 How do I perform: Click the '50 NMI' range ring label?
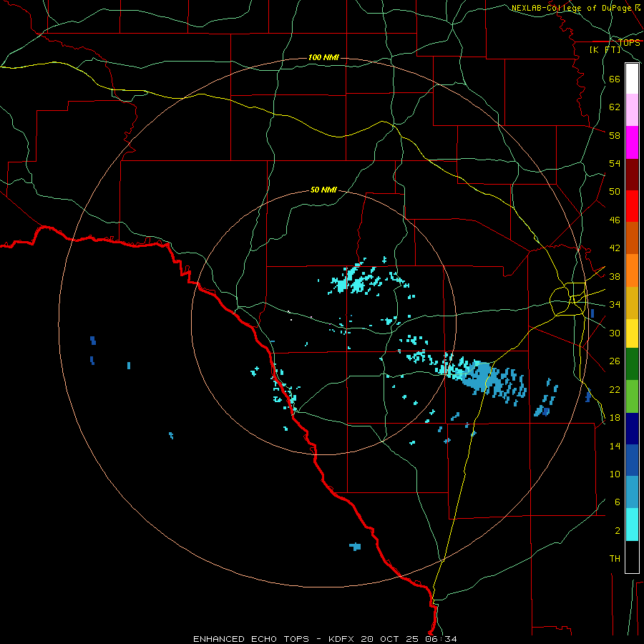(x=323, y=190)
